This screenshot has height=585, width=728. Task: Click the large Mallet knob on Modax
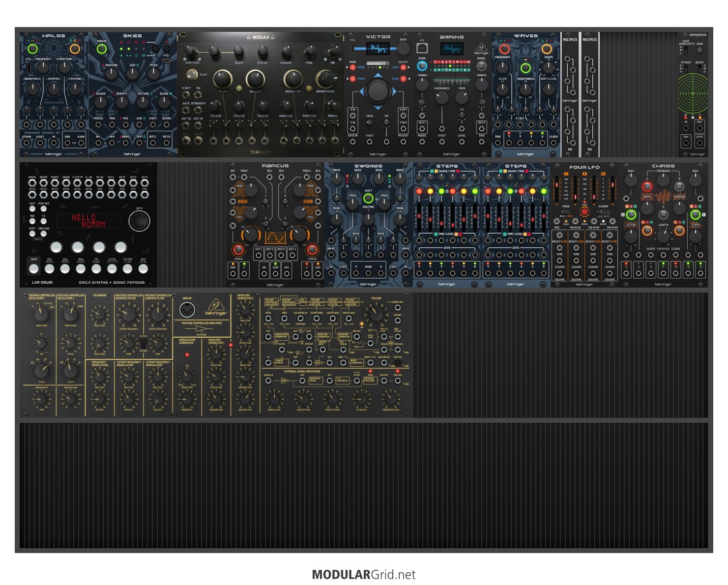[255, 79]
